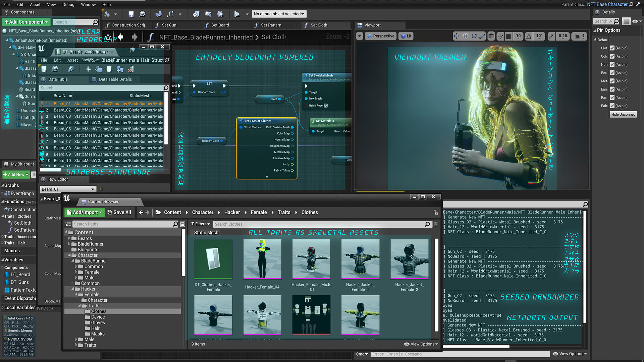Image resolution: width=644 pixels, height=362 pixels.
Task: Click Content Browser back history arrow
Action: point(141,213)
